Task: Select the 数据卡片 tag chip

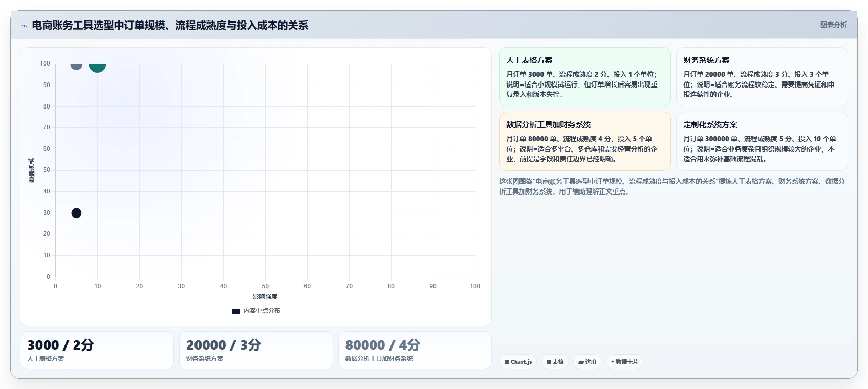Action: 624,362
